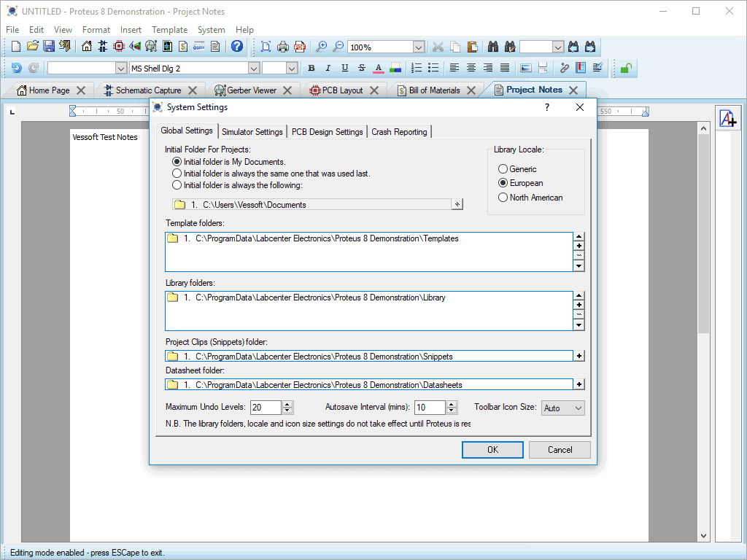
Task: Toggle Underline formatting
Action: [x=344, y=68]
